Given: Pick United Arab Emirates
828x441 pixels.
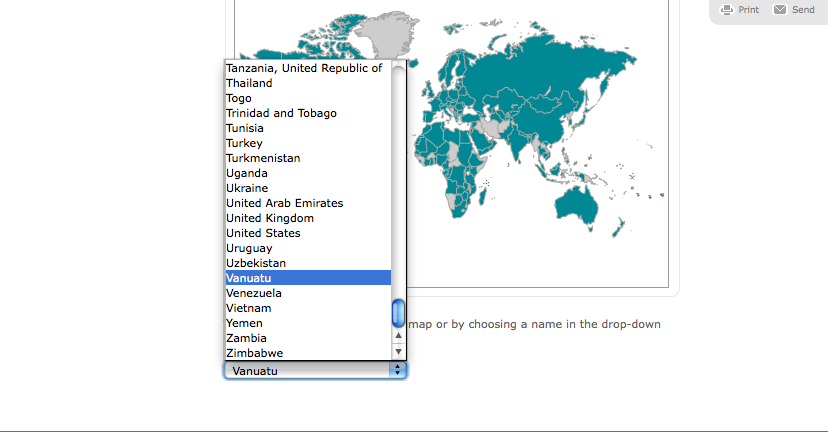Looking at the screenshot, I should click(308, 203).
